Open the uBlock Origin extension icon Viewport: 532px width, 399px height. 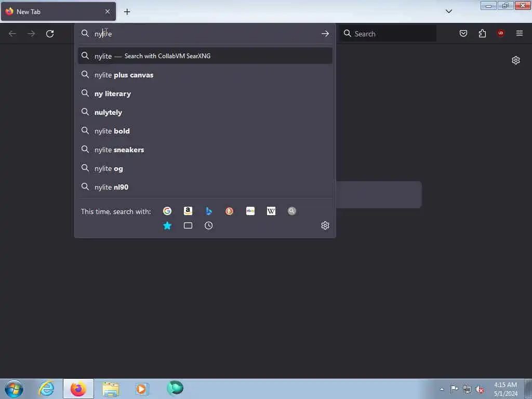coord(500,33)
